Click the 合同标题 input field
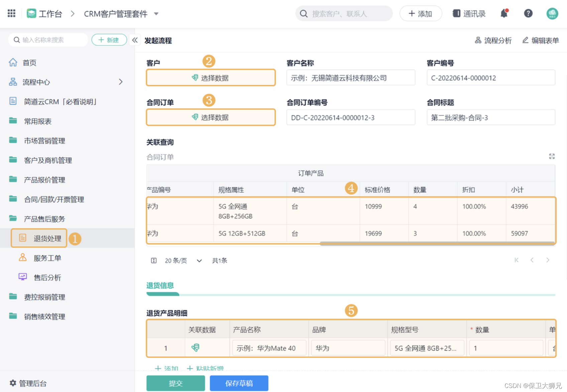Image resolution: width=567 pixels, height=392 pixels. [x=491, y=117]
